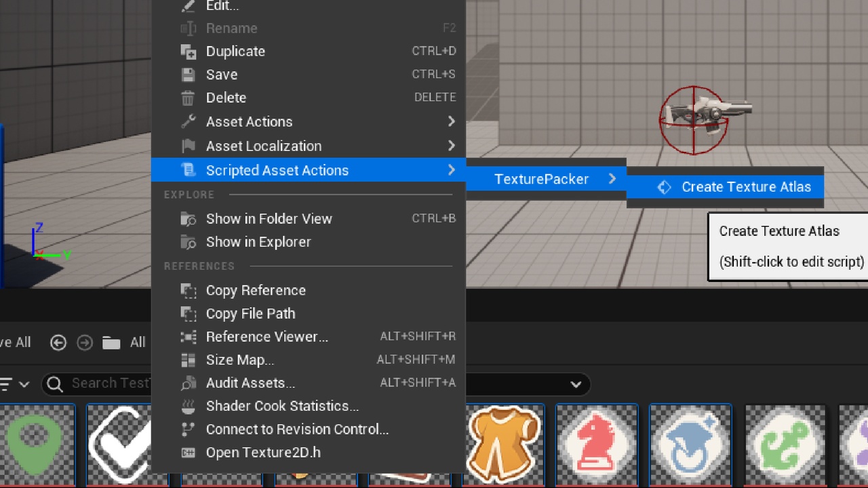
Task: Click Show in Explorer entry
Action: [x=309, y=242]
